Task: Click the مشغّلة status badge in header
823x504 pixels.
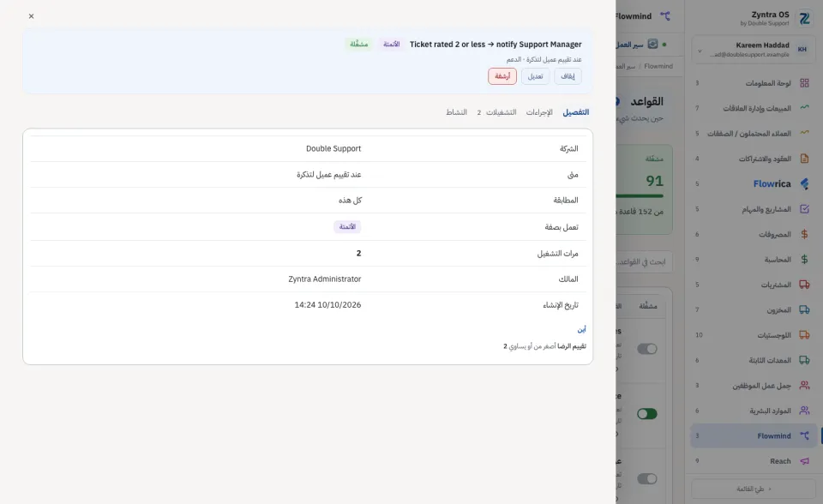Action: click(358, 44)
